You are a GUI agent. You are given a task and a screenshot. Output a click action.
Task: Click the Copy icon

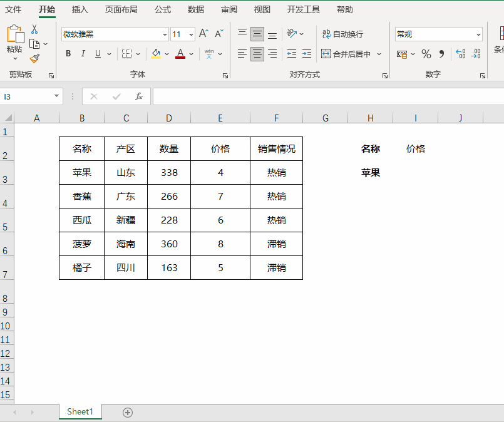tap(34, 44)
